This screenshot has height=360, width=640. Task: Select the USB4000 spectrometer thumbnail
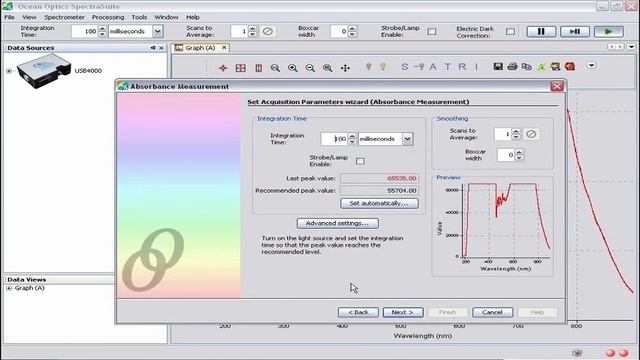click(44, 71)
